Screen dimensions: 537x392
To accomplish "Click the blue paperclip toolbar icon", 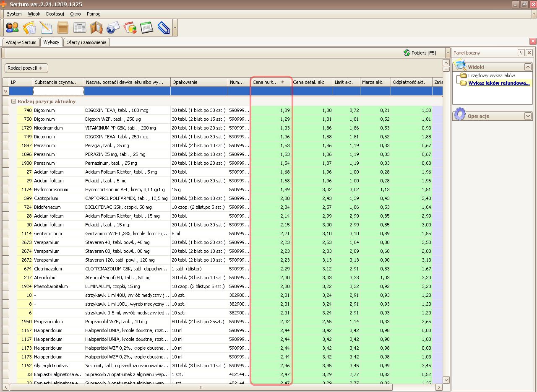I will 163,28.
